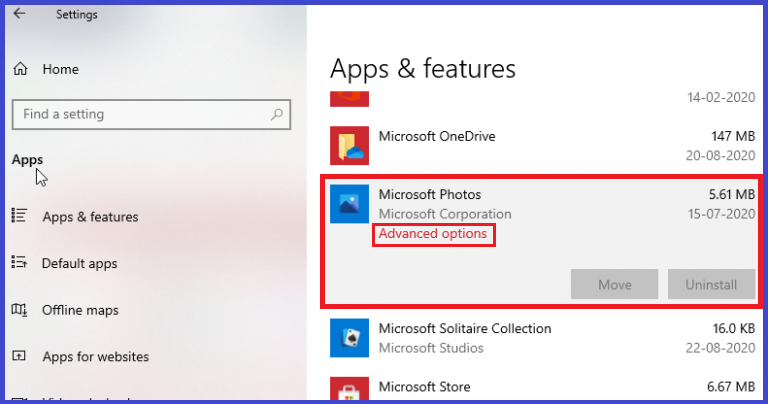Select Microsoft OneDrive entry name
Image resolution: width=768 pixels, height=404 pixels.
(437, 136)
